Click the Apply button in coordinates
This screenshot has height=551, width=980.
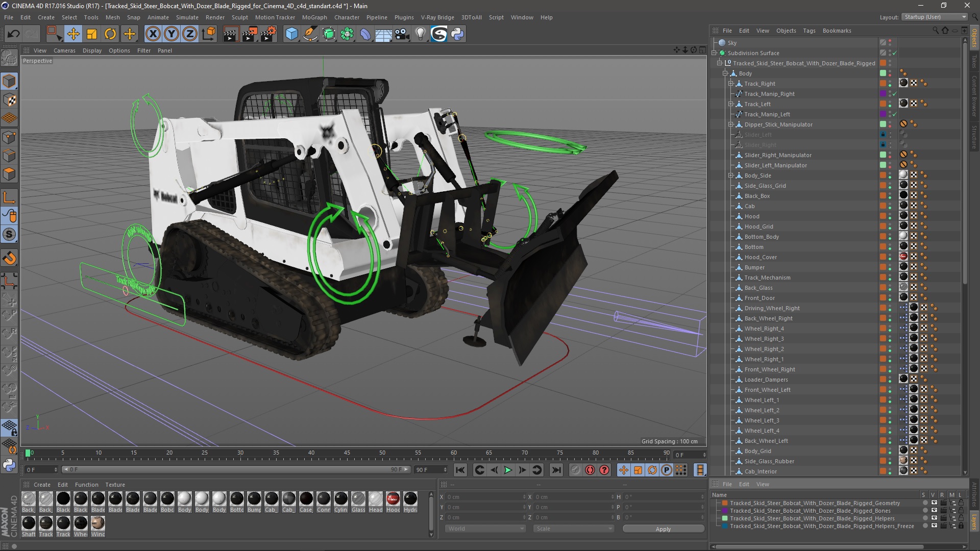click(x=663, y=529)
